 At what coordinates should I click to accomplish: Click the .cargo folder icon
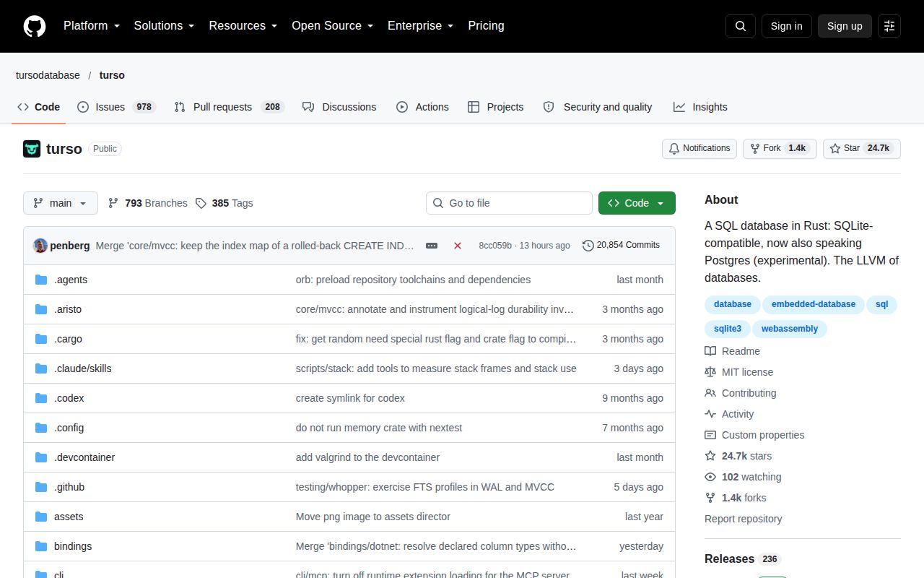[41, 339]
